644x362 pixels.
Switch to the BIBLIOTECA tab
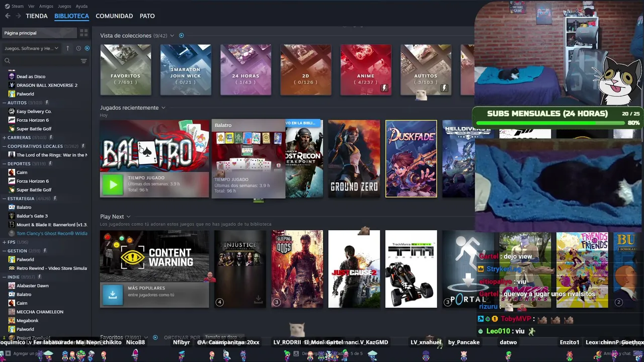[71, 16]
